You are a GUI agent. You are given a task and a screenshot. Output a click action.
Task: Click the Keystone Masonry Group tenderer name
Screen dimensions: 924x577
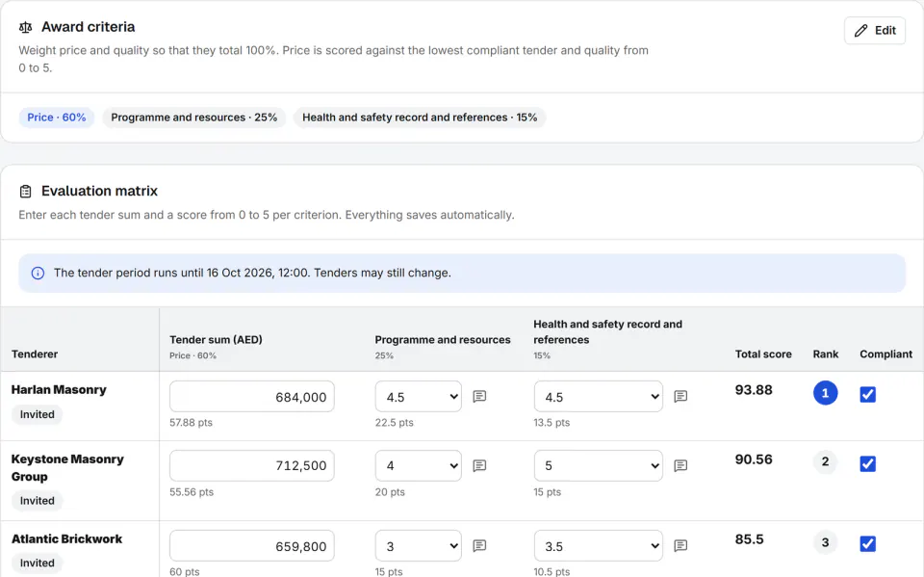pos(67,468)
